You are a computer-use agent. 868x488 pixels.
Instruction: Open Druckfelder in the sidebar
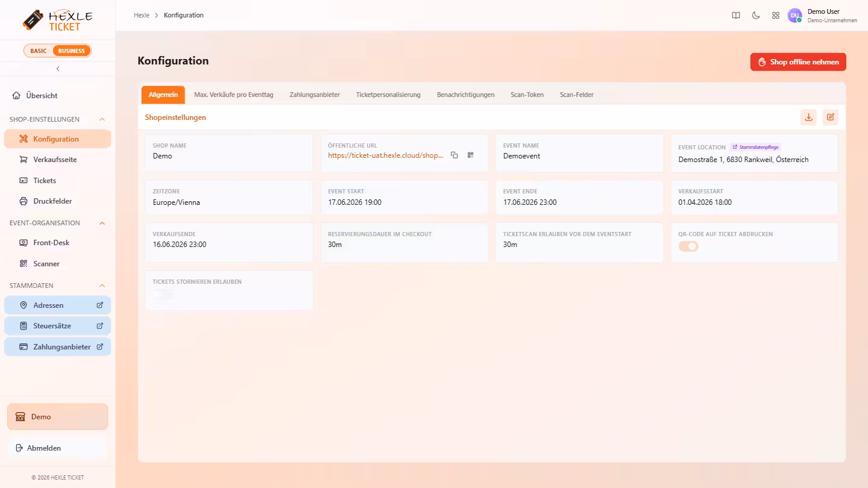(x=58, y=201)
